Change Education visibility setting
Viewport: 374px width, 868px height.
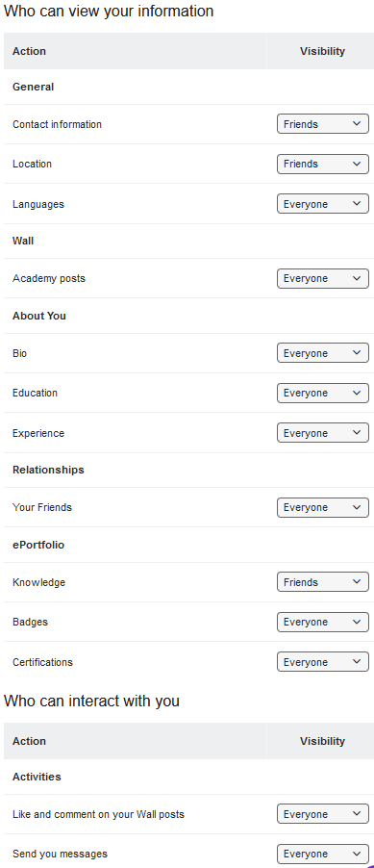point(322,393)
